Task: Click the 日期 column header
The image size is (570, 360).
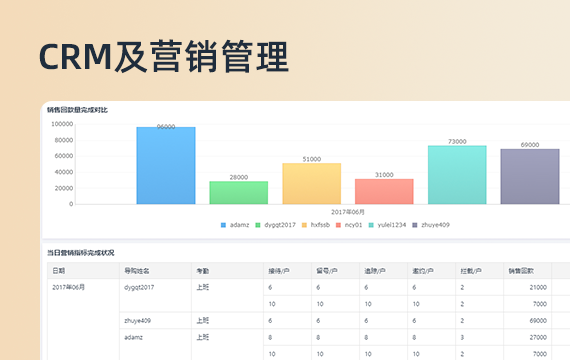Action: [x=83, y=271]
